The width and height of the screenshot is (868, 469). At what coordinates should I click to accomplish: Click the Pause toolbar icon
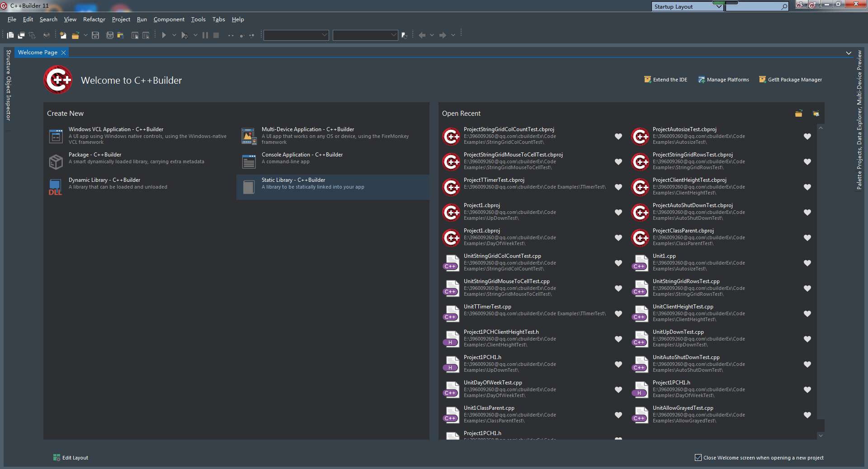[x=205, y=35]
